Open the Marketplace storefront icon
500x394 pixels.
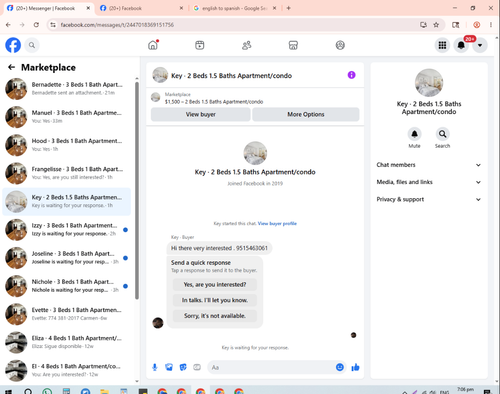(x=293, y=45)
